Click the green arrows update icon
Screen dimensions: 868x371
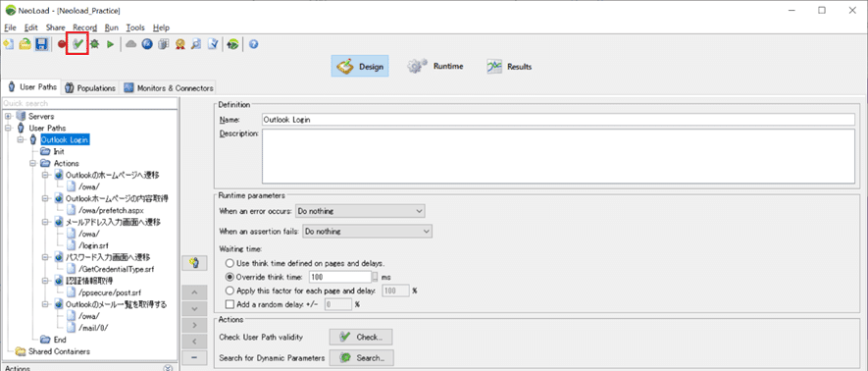(233, 45)
